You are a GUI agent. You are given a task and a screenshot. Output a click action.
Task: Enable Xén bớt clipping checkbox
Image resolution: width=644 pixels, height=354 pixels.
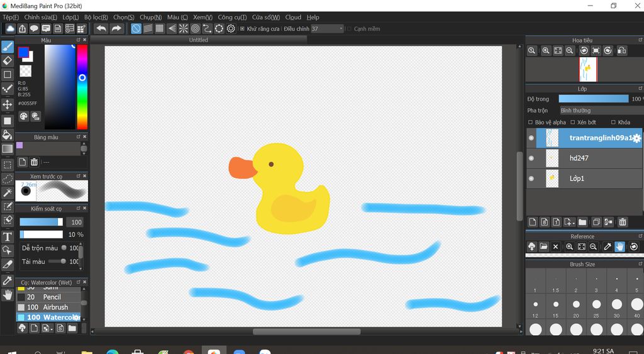pos(572,123)
